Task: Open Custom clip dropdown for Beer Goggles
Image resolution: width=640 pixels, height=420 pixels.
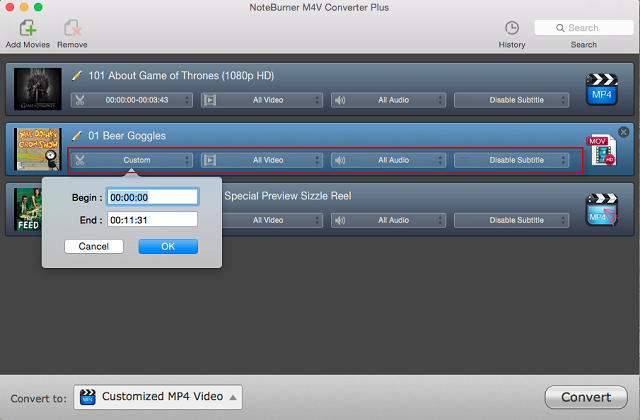Action: pyautogui.click(x=131, y=160)
